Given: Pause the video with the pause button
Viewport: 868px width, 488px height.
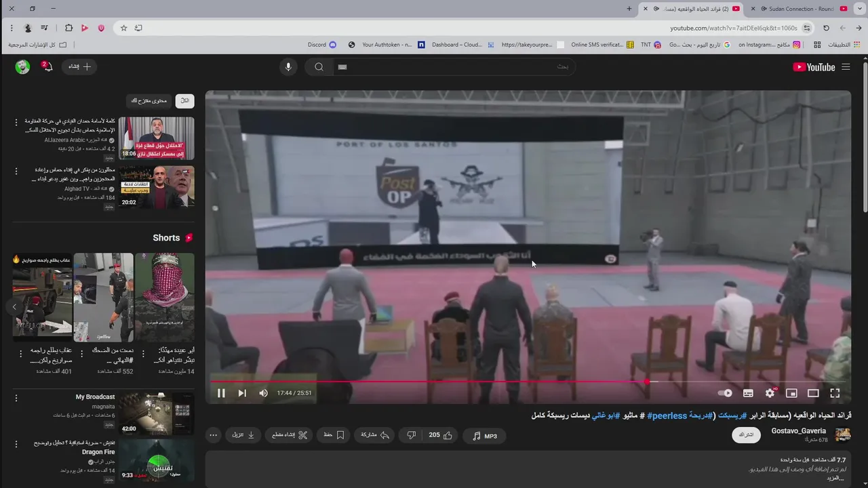Looking at the screenshot, I should pos(221,393).
